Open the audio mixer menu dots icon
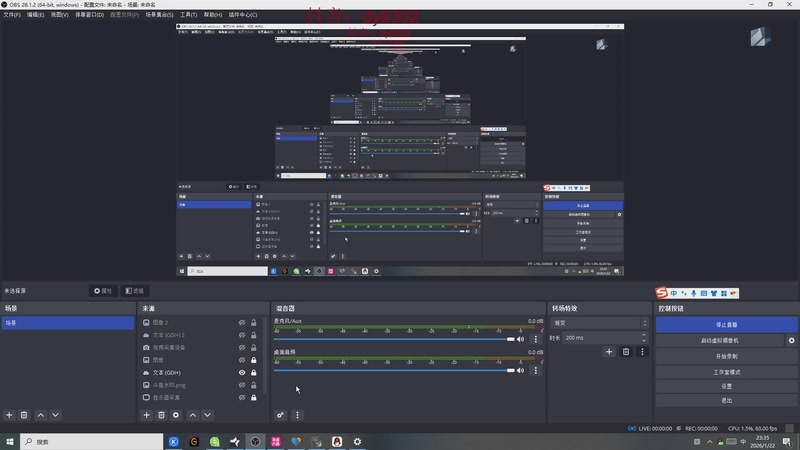Viewport: 800px width, 450px height. click(297, 415)
